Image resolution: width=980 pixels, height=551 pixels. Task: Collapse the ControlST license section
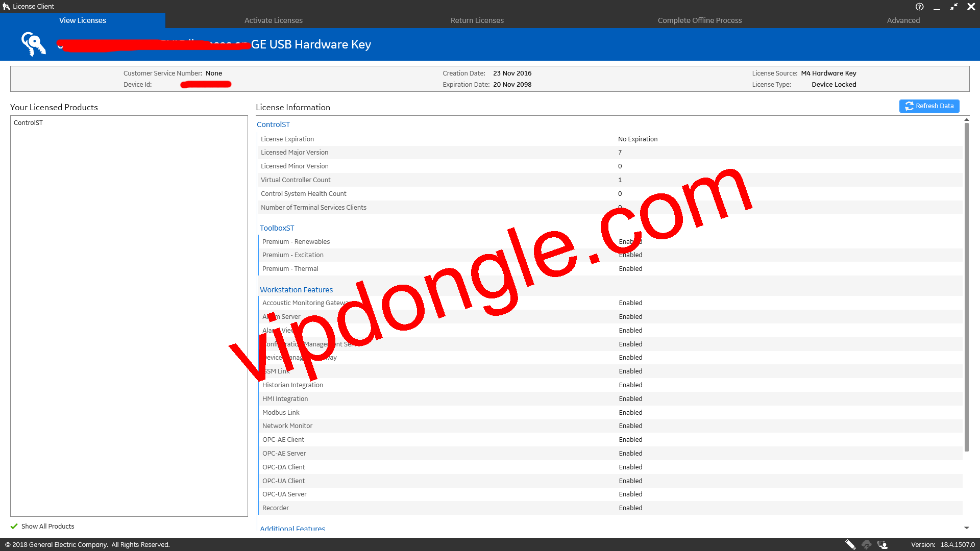coord(274,124)
